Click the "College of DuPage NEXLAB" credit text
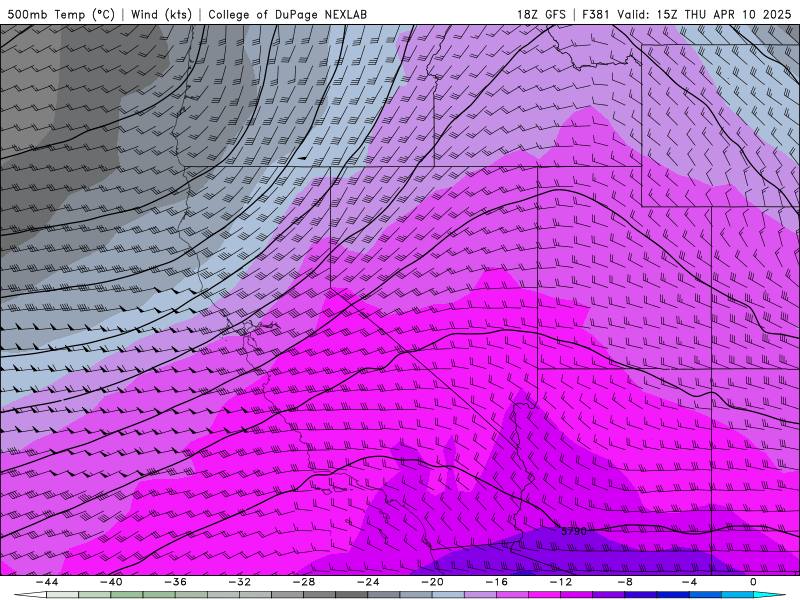The width and height of the screenshot is (800, 600). click(x=287, y=14)
